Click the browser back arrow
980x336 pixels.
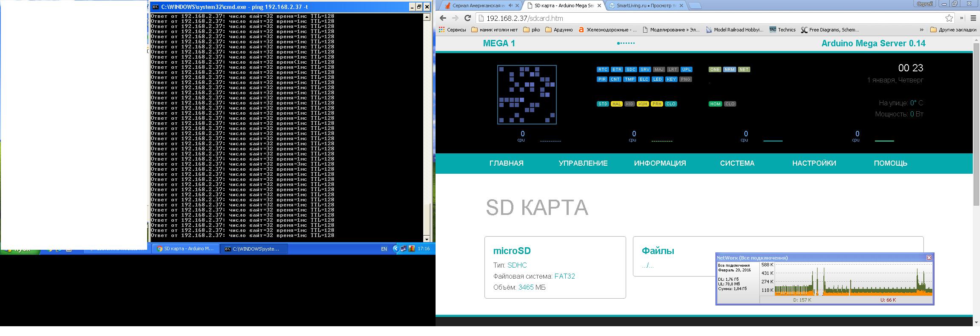coord(443,18)
